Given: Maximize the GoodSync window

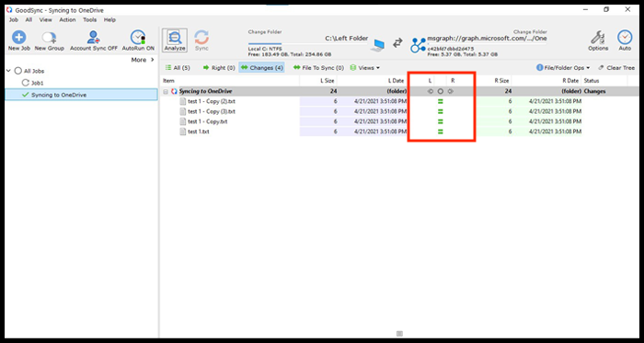Looking at the screenshot, I should [606, 9].
